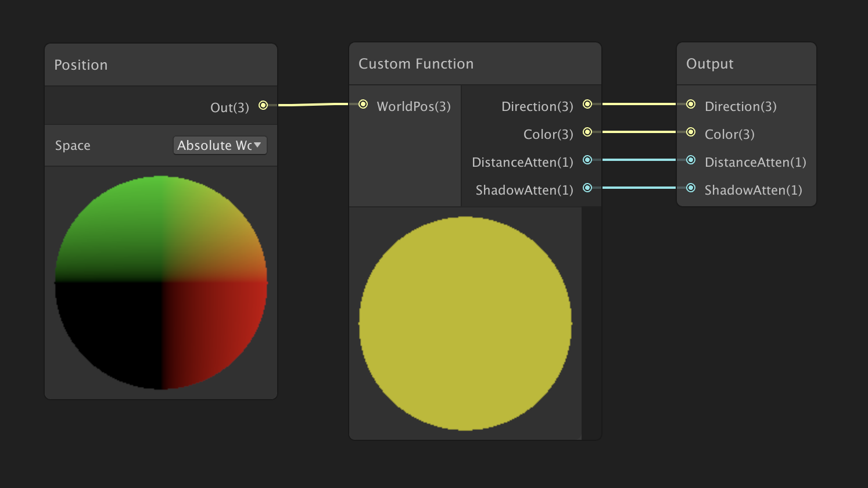This screenshot has width=868, height=488.
Task: Click DistanceAtten(1) label in Output node
Action: 755,162
